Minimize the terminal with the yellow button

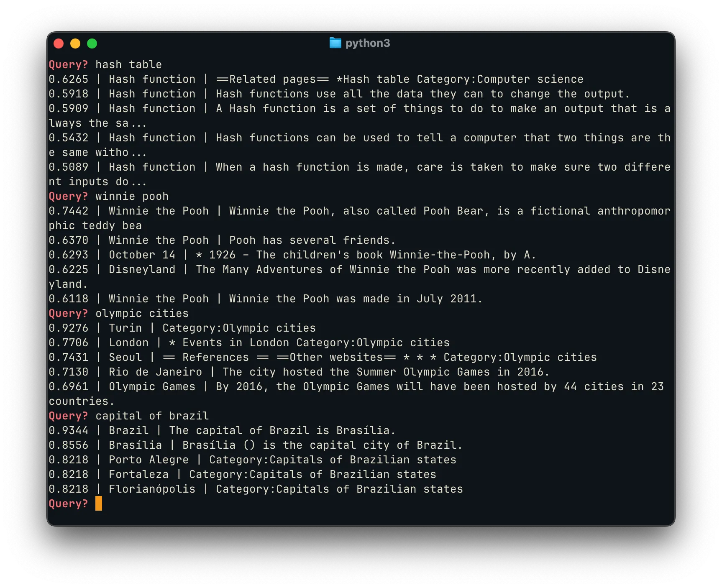pyautogui.click(x=75, y=43)
